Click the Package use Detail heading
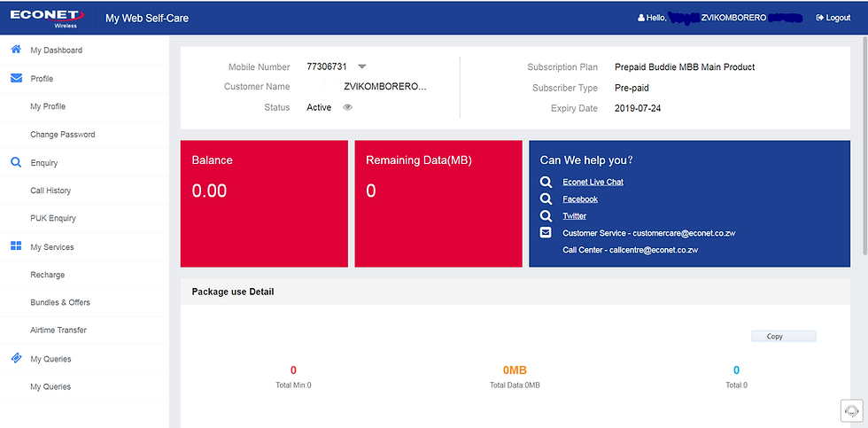The width and height of the screenshot is (868, 428). 232,292
